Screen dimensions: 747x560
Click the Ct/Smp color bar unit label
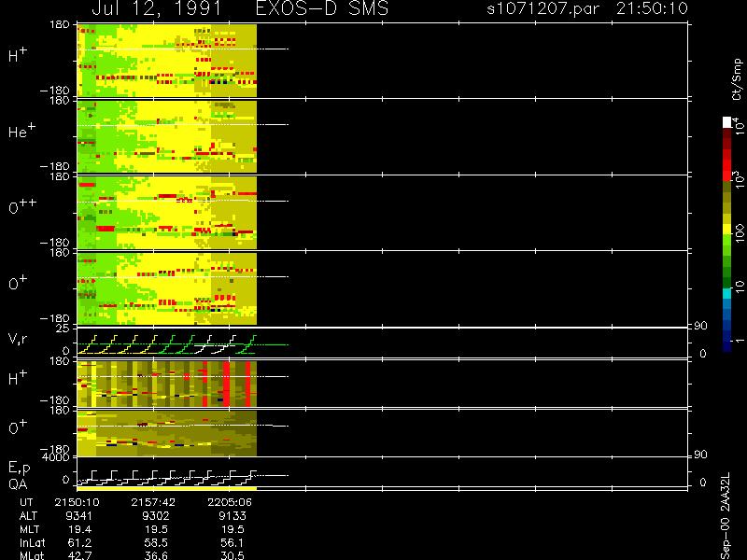737,79
